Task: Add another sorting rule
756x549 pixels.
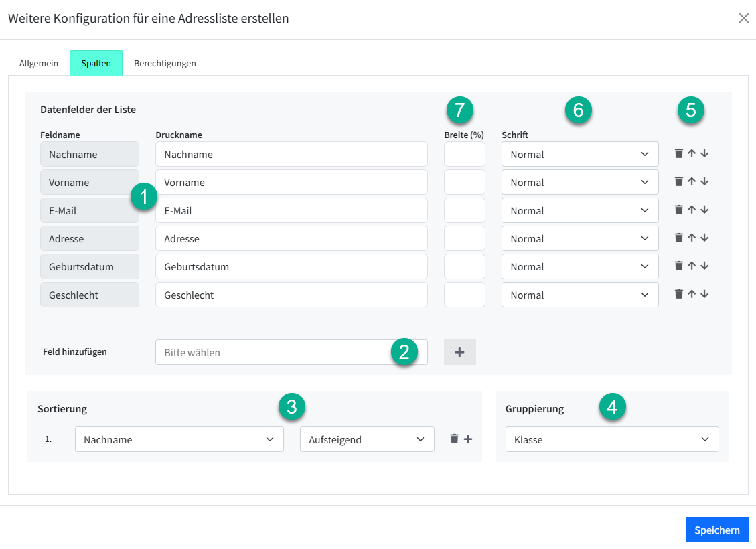Action: [468, 439]
